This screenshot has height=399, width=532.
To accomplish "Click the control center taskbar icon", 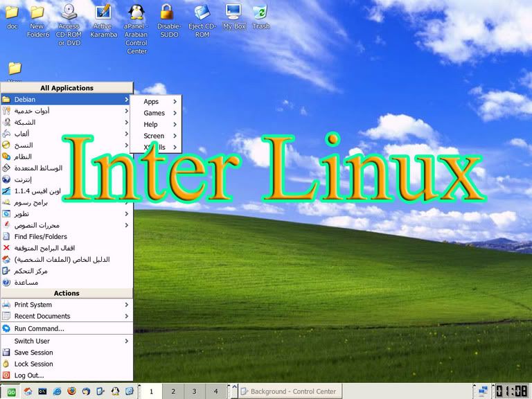I will pos(100,391).
